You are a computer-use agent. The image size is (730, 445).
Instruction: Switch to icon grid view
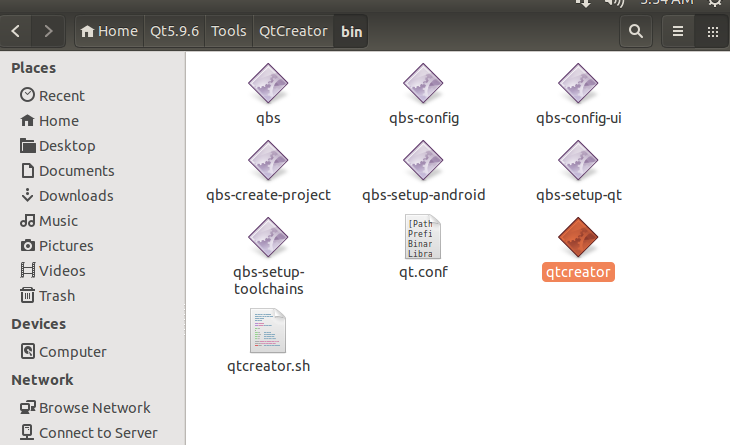click(712, 31)
